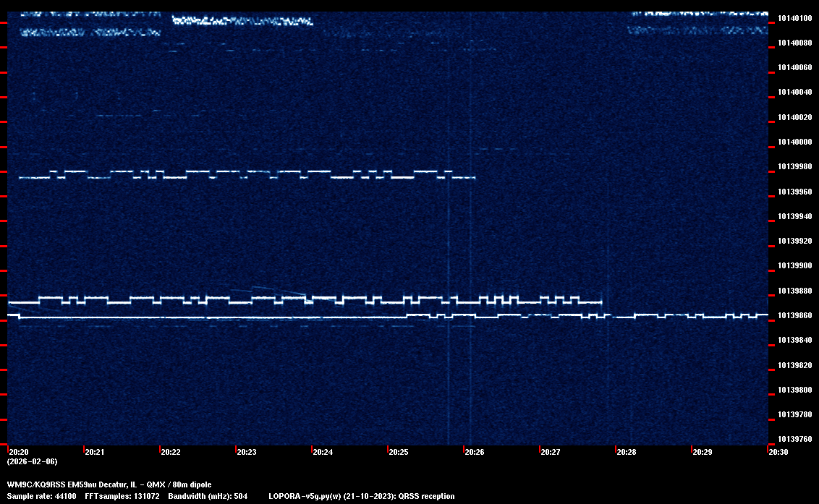Click the 10139980 frequency scale label
The width and height of the screenshot is (819, 504).
coord(794,167)
